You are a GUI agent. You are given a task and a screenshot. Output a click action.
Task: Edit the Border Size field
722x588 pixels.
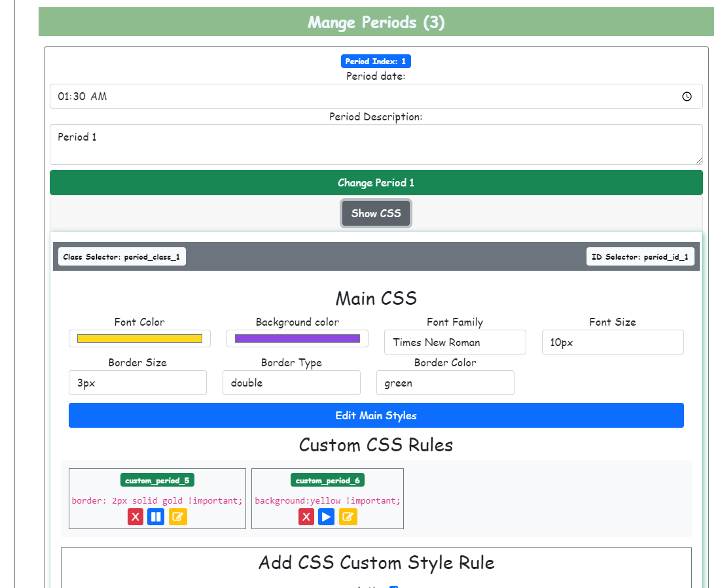pos(137,383)
